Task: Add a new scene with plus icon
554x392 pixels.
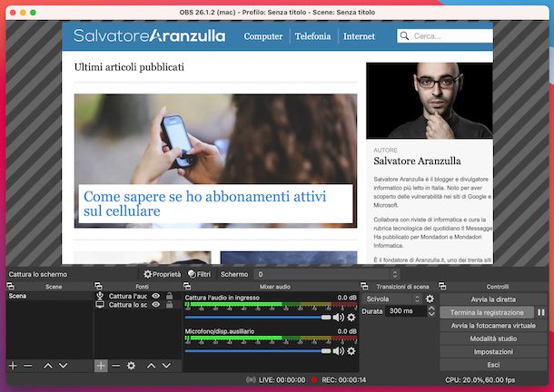Action: tap(13, 366)
